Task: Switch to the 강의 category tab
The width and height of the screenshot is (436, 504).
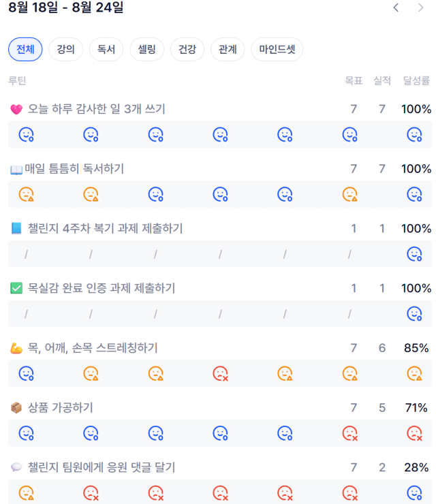Action: click(66, 49)
